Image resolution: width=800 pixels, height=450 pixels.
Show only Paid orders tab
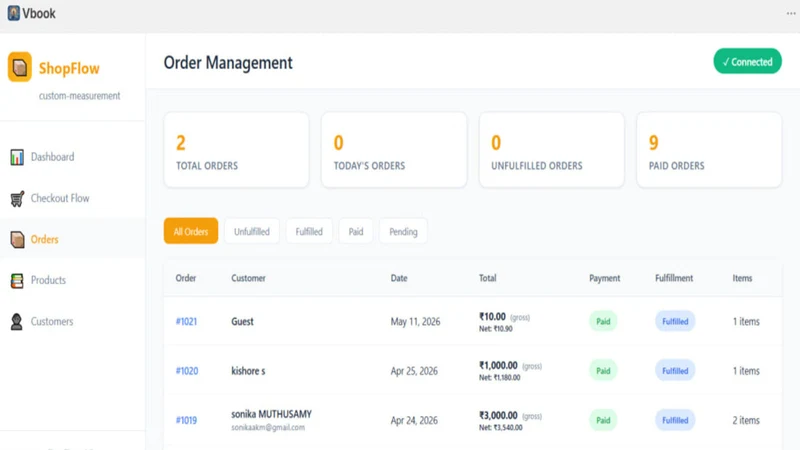point(356,231)
